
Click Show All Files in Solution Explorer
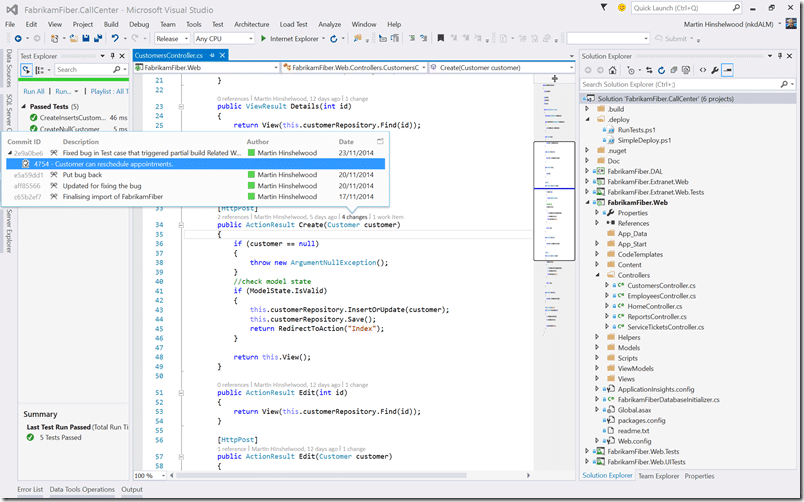point(686,70)
